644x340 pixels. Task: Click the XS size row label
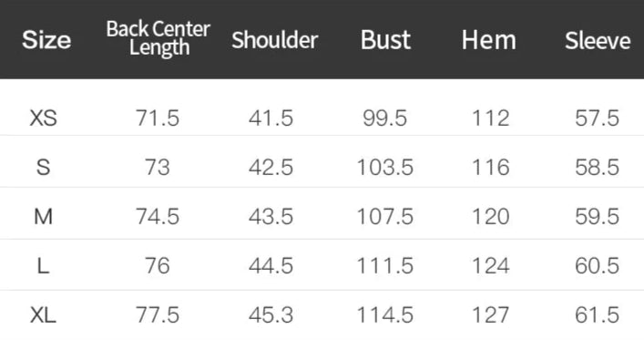(43, 118)
